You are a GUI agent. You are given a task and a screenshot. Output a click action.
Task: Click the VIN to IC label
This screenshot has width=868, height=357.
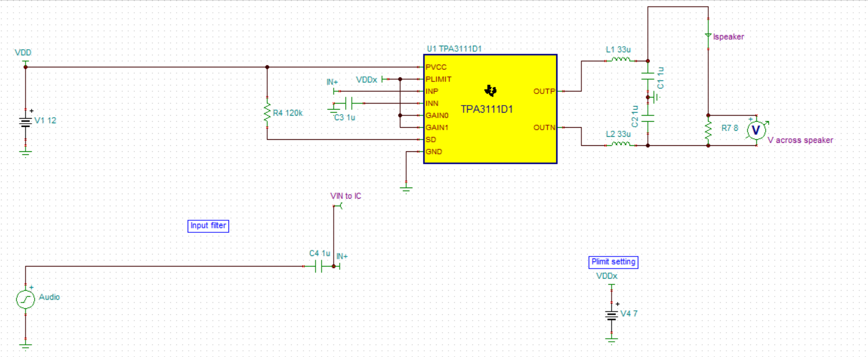coord(346,196)
